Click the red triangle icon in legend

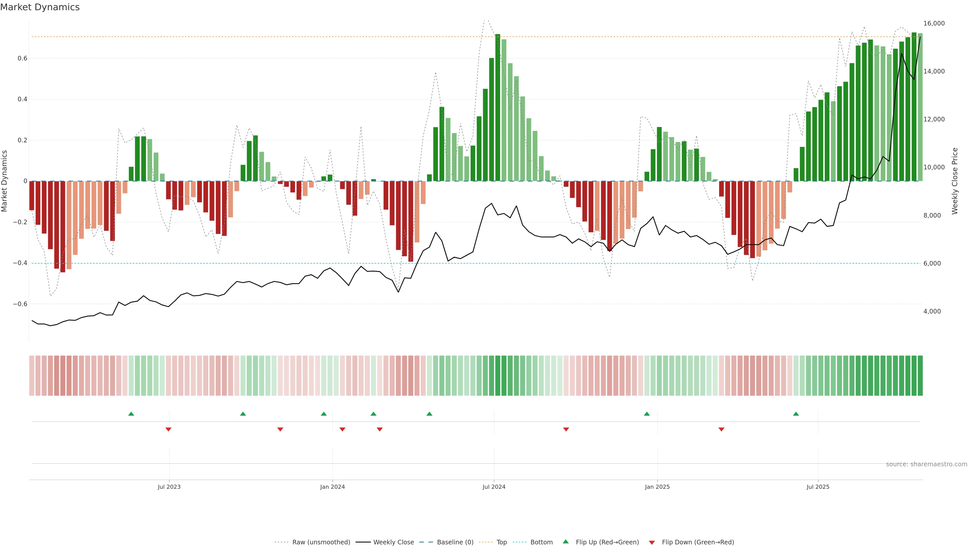[x=652, y=542]
